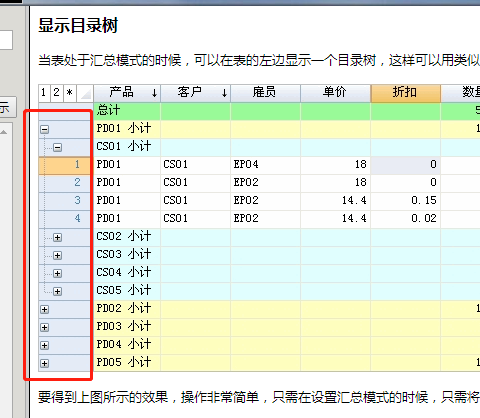Click the CS02 小计 cell

coord(127,237)
